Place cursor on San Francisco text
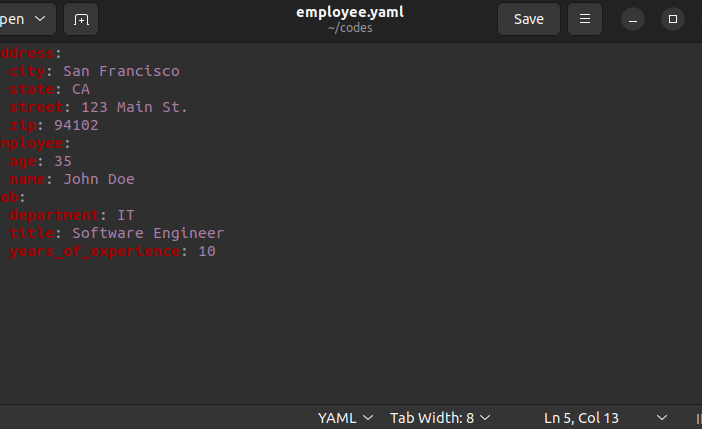The width and height of the screenshot is (702, 429). 121,71
